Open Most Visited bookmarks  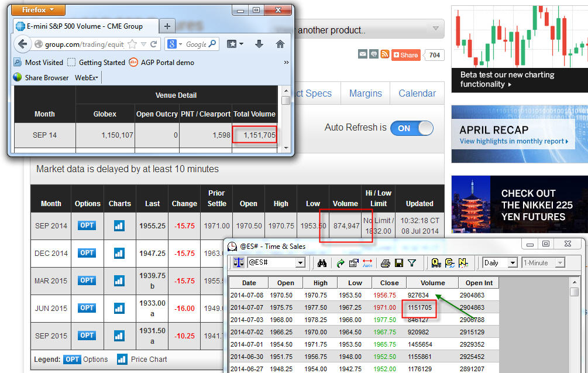click(39, 62)
